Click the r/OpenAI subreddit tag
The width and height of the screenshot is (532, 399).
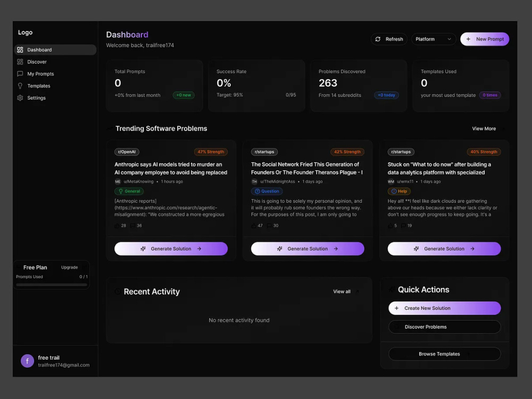(x=127, y=152)
